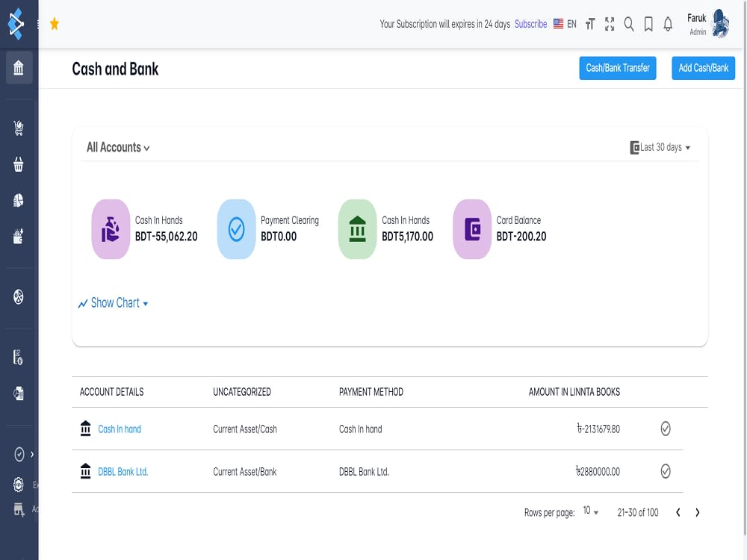Click the Current Asset/Cash cell
The height and width of the screenshot is (560, 747).
point(245,429)
